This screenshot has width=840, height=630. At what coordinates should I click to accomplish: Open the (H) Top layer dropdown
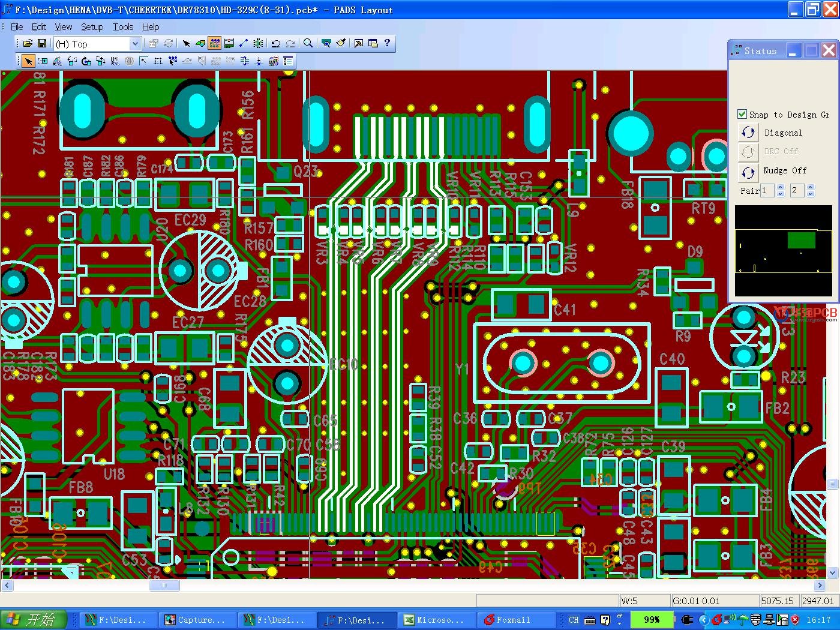pos(135,44)
